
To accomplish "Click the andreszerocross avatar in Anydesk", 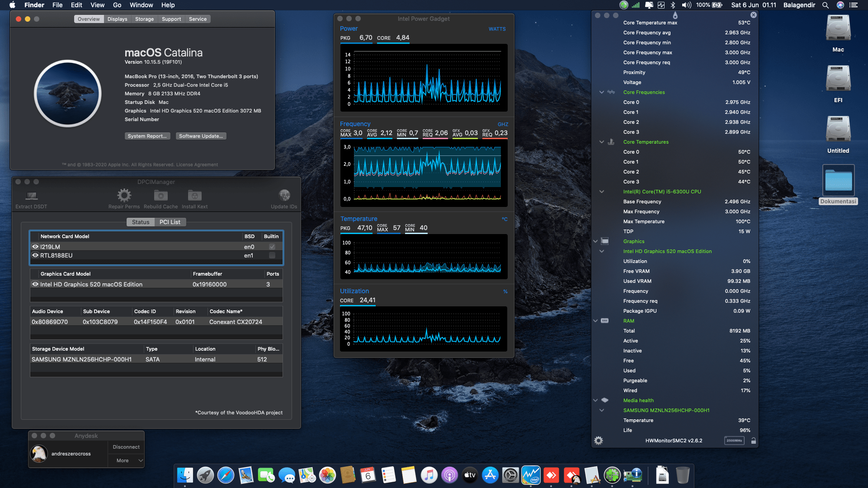I will coord(39,454).
